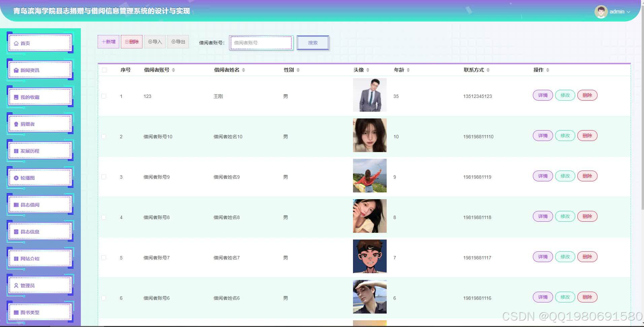Sort by 借阅者姓名 column arrows
Viewport: 644px width, 327px height.
point(244,70)
